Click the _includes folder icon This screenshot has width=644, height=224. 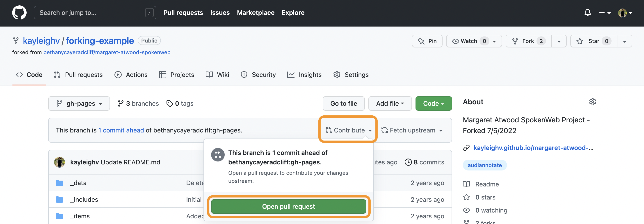[x=59, y=199]
